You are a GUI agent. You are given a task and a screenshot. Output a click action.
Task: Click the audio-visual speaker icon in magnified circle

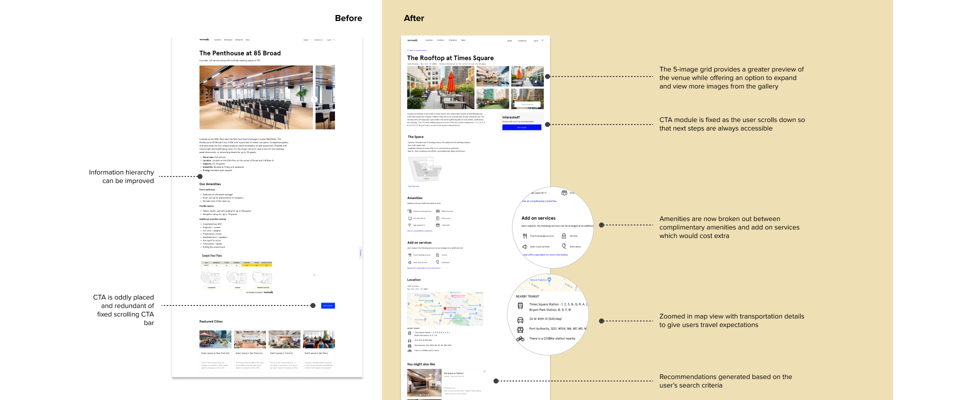[x=525, y=246]
